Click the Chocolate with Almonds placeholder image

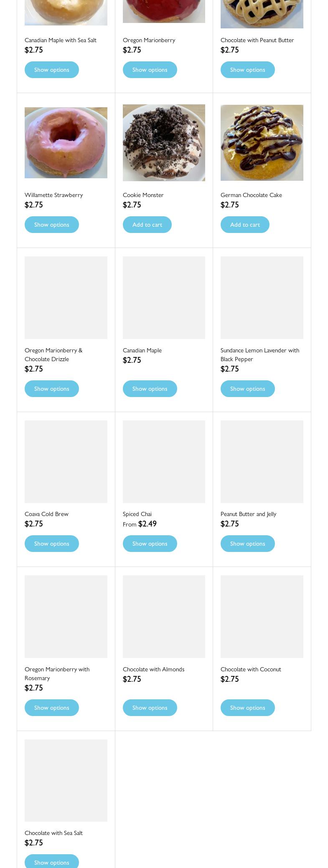click(164, 617)
